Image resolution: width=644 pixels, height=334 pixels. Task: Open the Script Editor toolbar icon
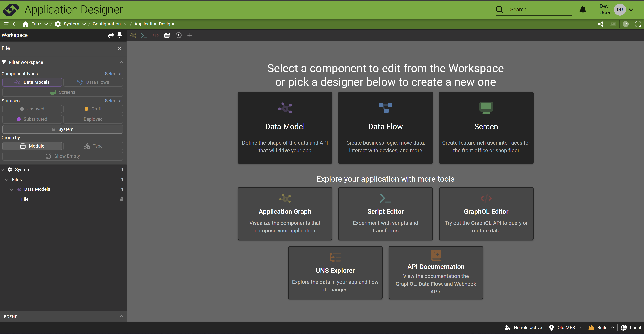pos(144,35)
